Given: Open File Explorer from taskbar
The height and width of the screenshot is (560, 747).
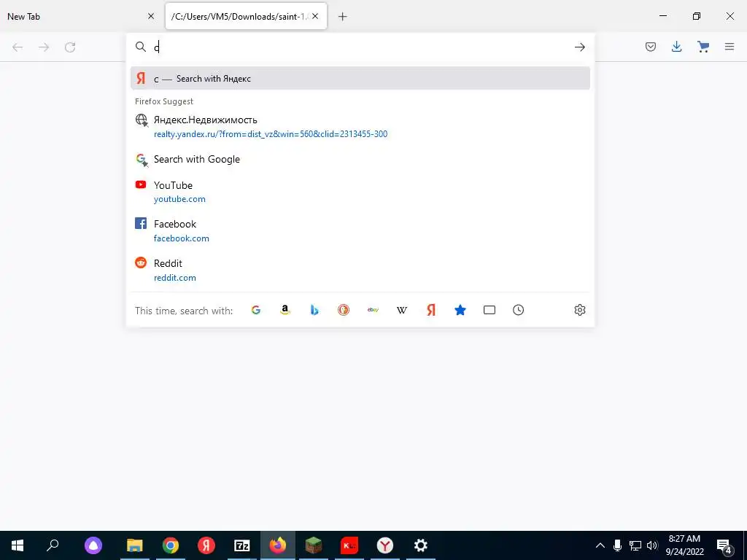Looking at the screenshot, I should point(135,545).
